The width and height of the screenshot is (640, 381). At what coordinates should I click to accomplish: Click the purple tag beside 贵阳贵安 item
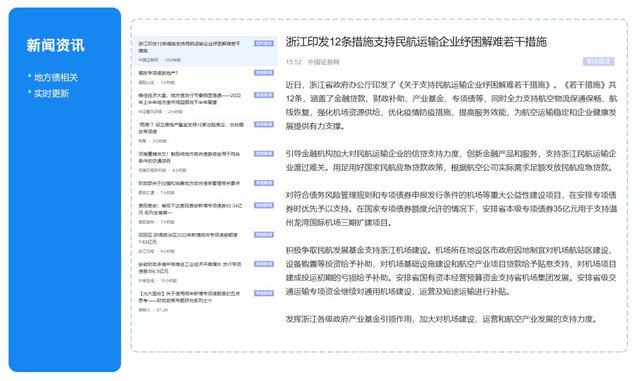[264, 205]
